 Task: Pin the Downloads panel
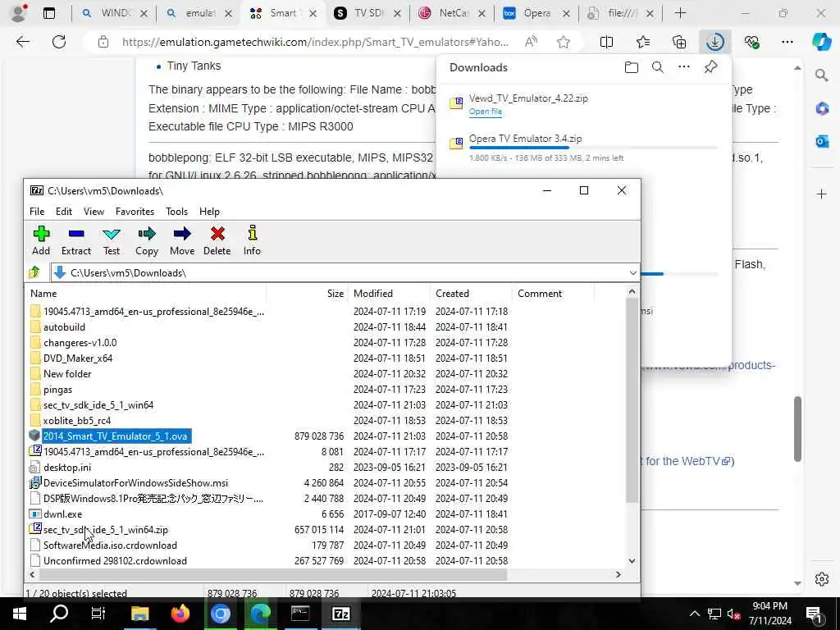coord(711,67)
